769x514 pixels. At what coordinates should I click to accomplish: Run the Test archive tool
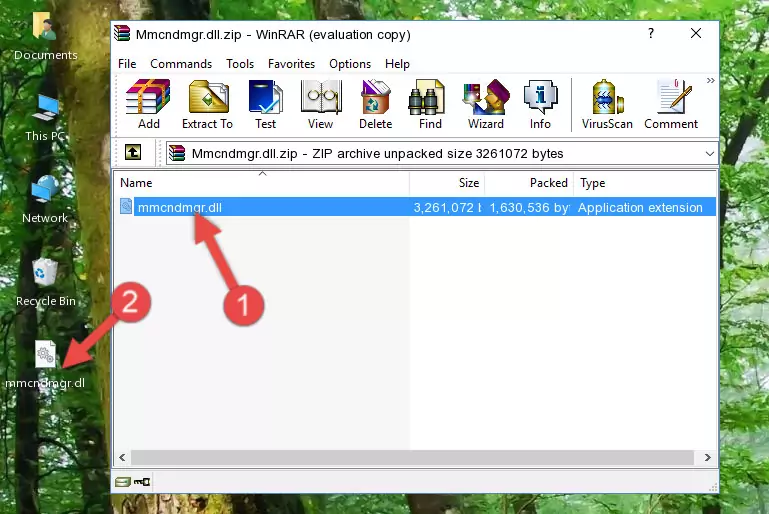265,104
